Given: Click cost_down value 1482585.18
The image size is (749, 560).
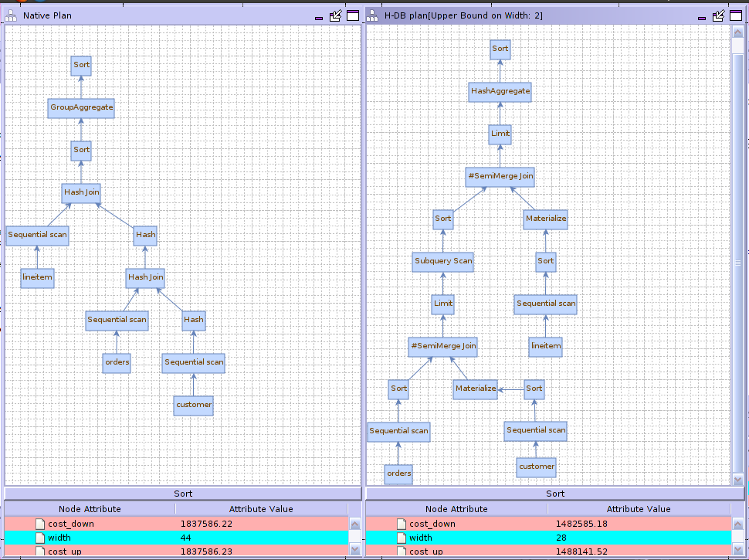Looking at the screenshot, I should pos(581,524).
